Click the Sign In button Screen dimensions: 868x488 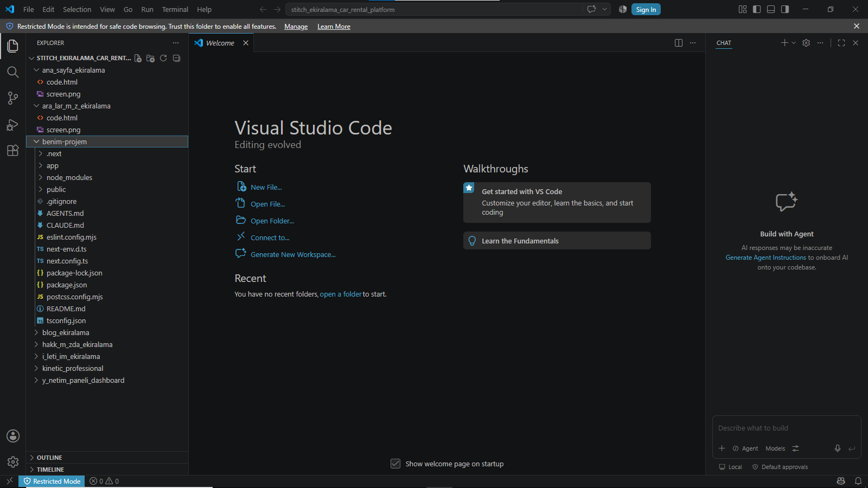tap(646, 9)
